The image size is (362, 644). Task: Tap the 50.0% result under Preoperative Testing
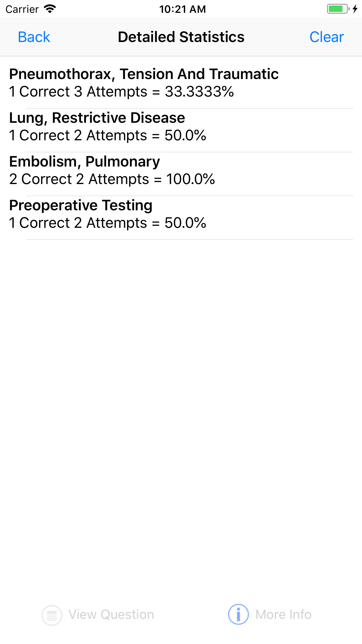coord(108,223)
